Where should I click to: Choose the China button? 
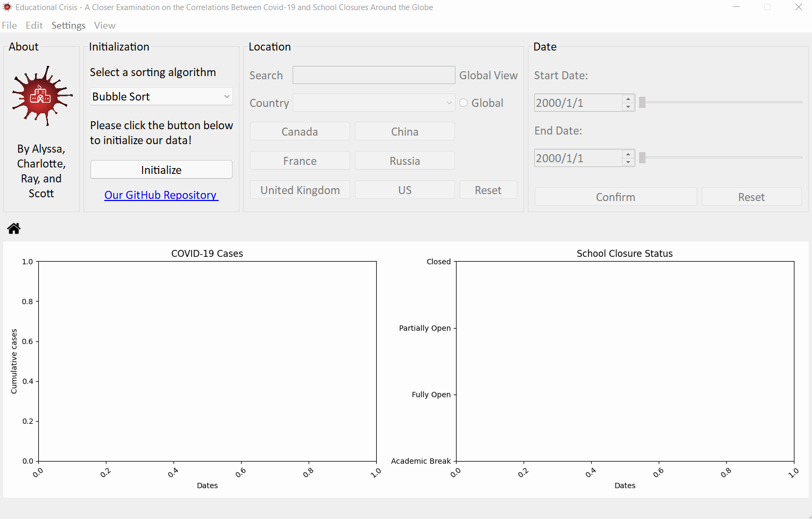click(x=405, y=131)
